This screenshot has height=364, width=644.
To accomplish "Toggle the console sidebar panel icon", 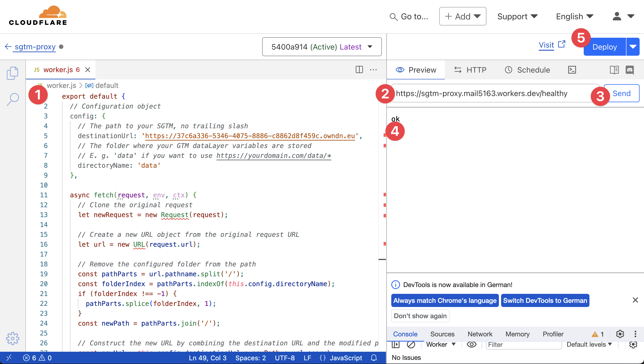I will 396,344.
